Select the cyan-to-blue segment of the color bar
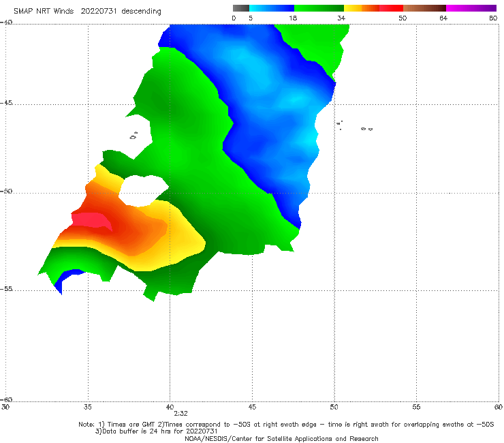This screenshot has height=443, width=504. 272,8
